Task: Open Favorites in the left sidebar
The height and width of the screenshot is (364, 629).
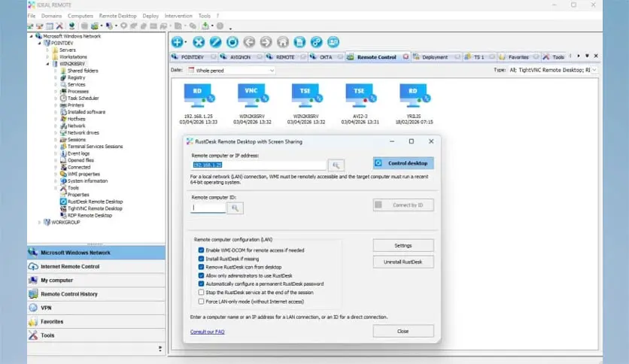Action: 96,321
